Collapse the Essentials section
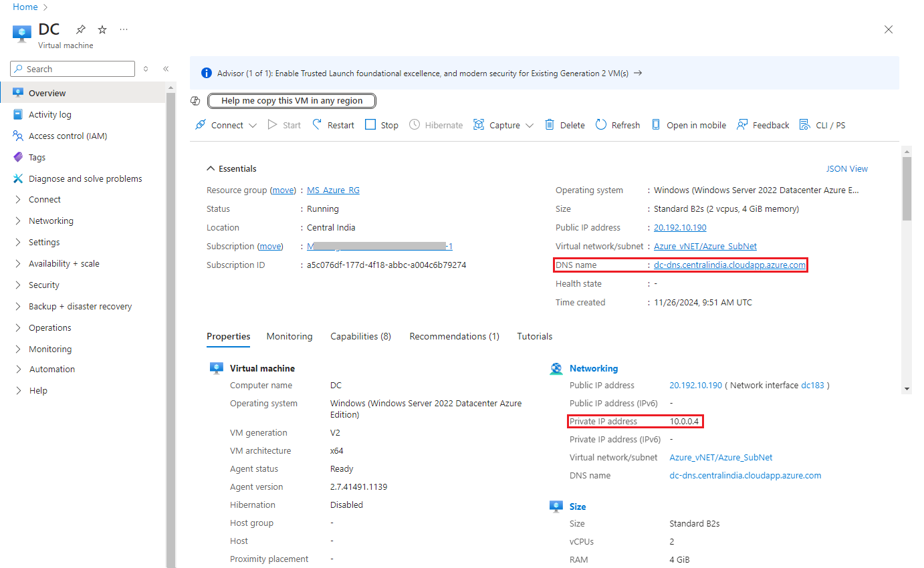Viewport: 924px width, 568px height. pyautogui.click(x=231, y=169)
